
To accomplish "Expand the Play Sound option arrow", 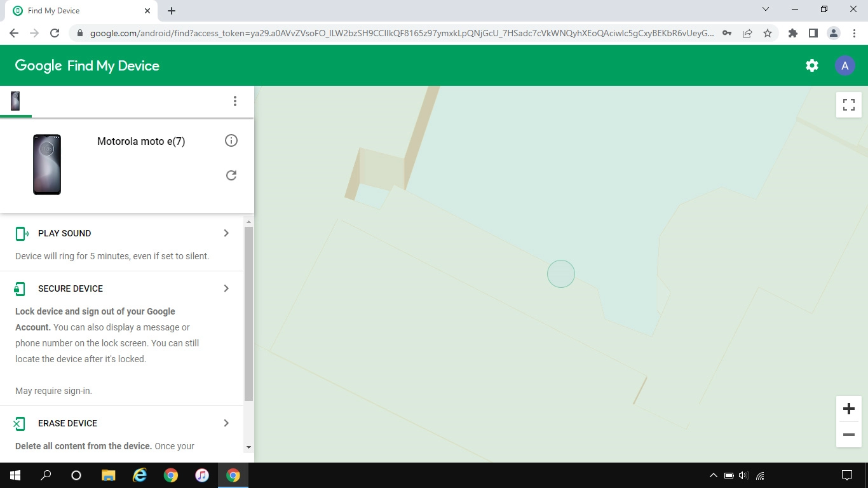I will click(226, 233).
